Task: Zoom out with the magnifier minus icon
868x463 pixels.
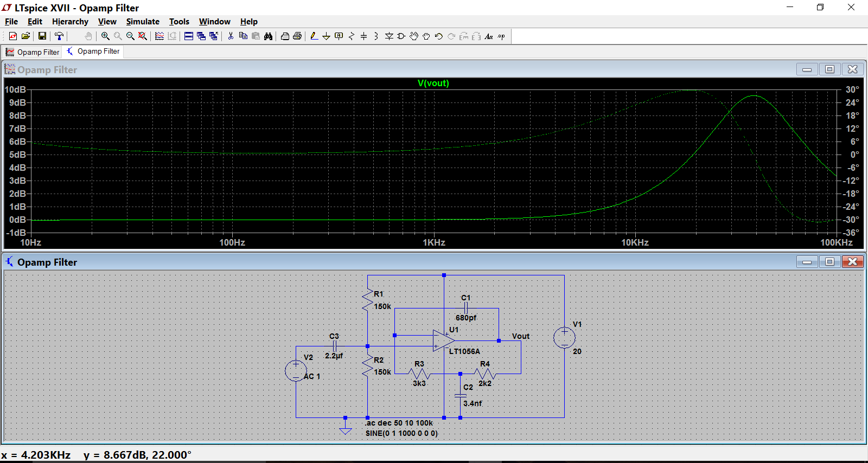Action: tap(130, 36)
